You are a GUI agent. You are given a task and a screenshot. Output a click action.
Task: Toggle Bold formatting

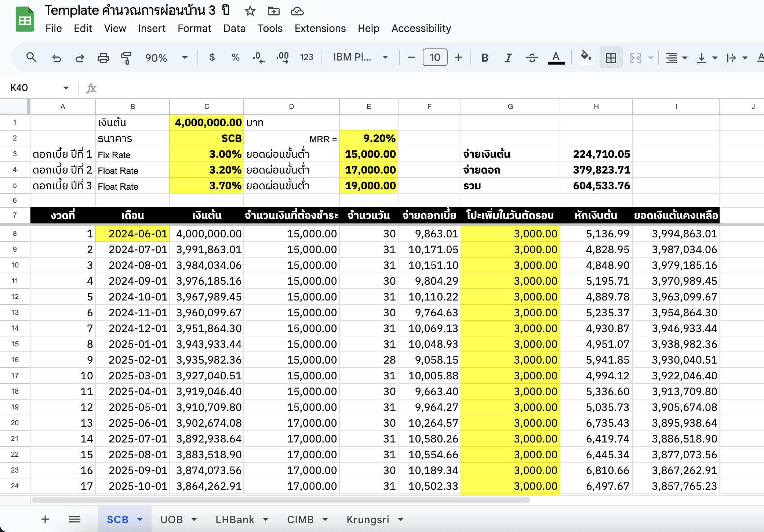pos(484,58)
